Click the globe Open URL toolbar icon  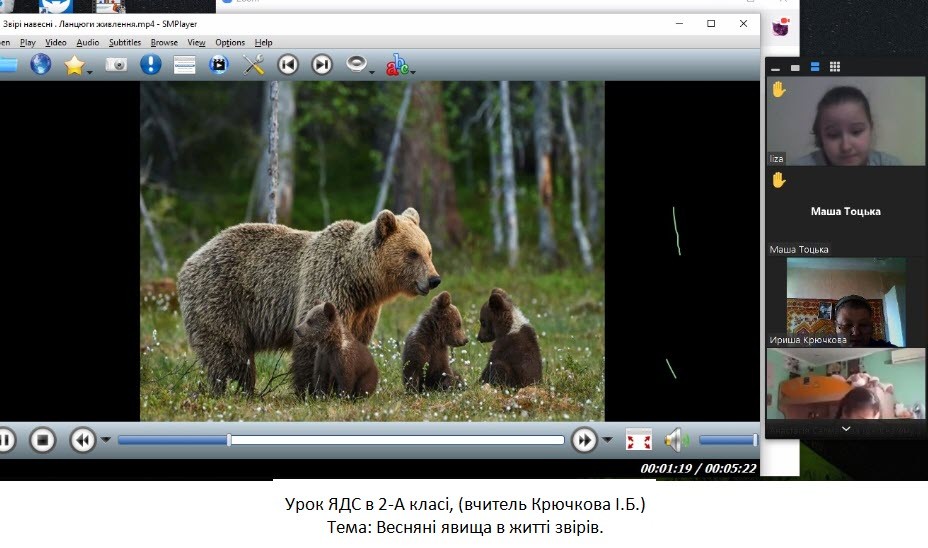[x=40, y=65]
